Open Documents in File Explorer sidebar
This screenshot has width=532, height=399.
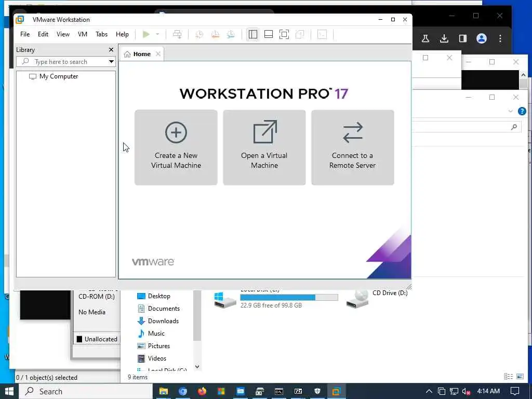click(164, 309)
